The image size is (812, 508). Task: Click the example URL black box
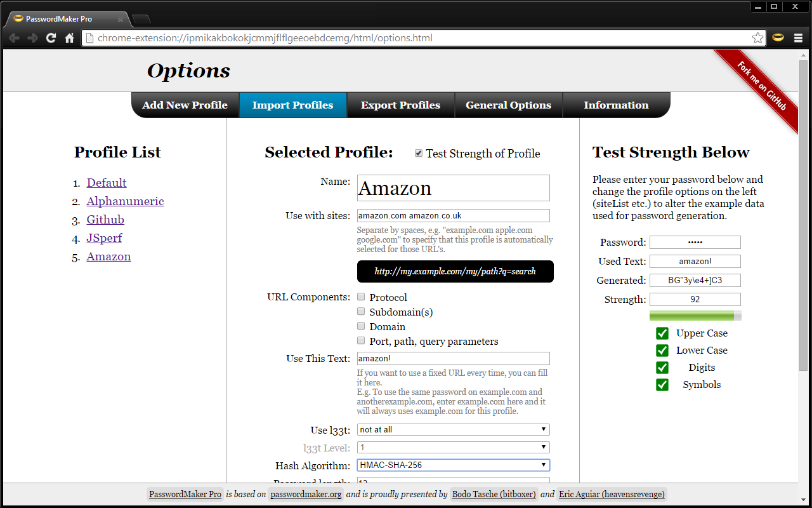coord(455,271)
